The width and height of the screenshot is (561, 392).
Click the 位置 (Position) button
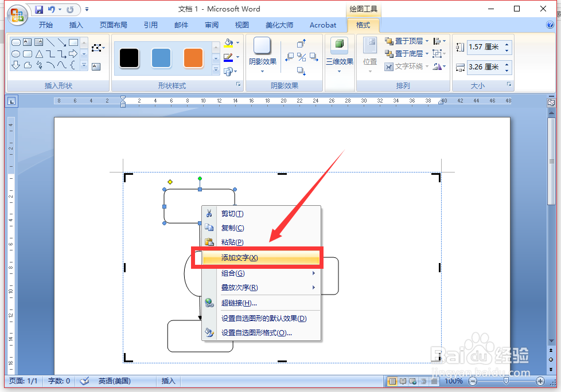pos(369,54)
